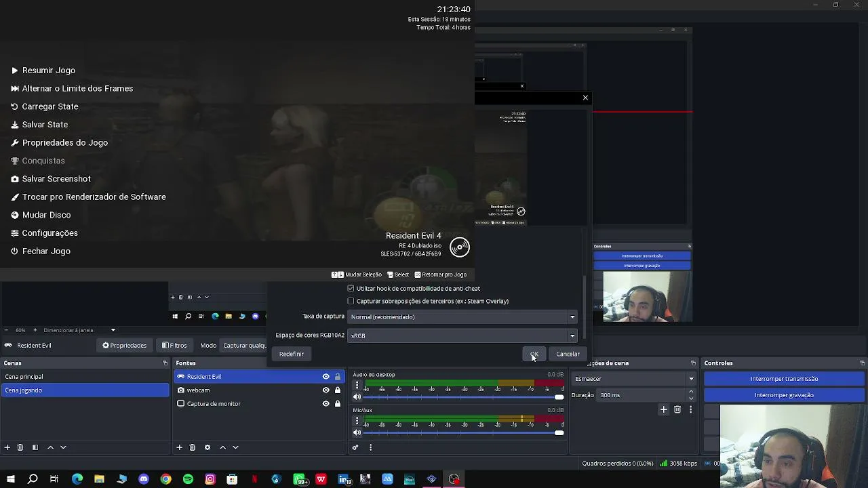The image size is (868, 488).
Task: Open advanced audio properties gears icon
Action: [355, 447]
